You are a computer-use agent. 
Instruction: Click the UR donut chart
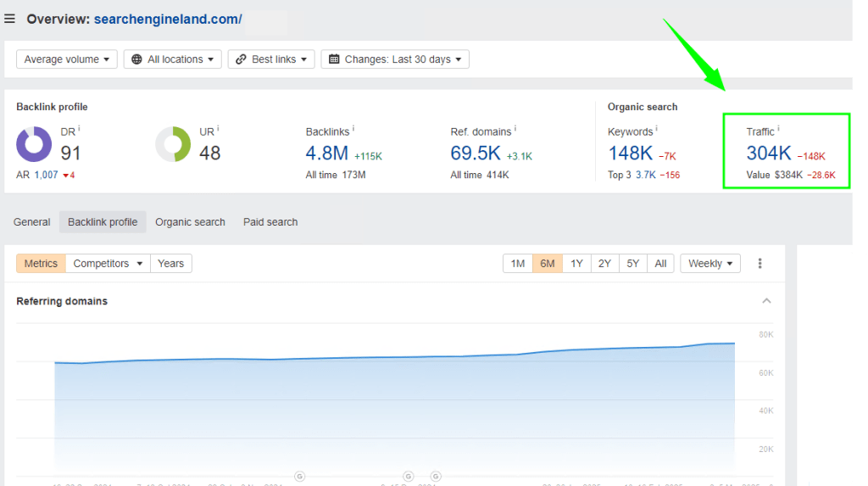coord(173,144)
